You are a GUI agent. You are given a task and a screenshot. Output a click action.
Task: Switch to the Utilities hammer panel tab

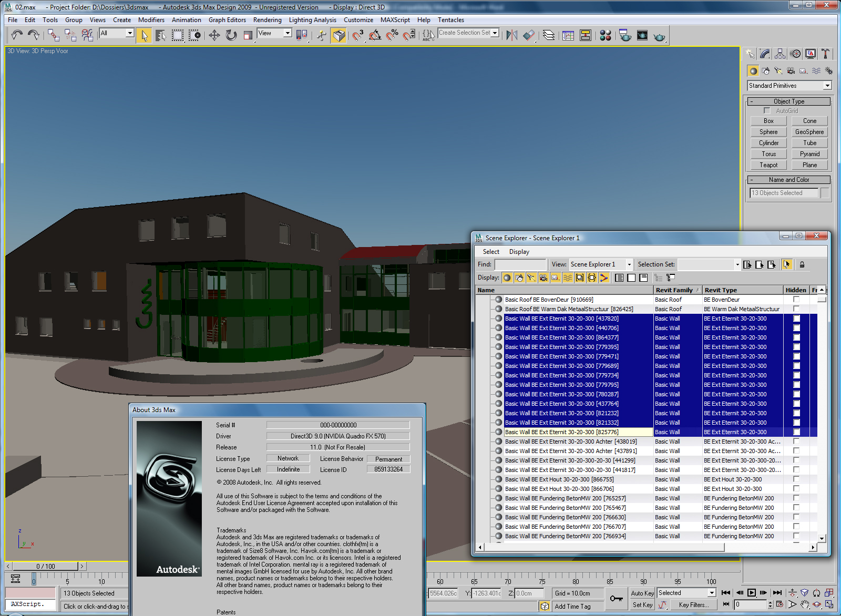[x=825, y=54]
